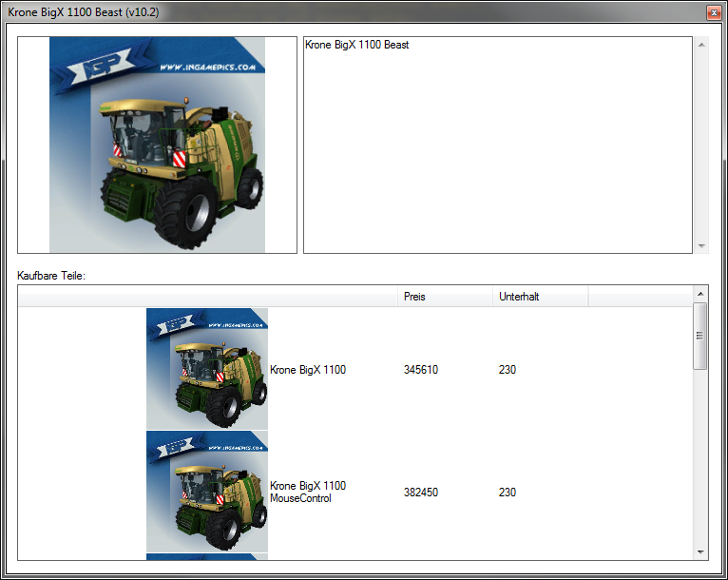Select the 'Krone BigX 1100 MouseControl' item name
728x580 pixels.
click(x=308, y=492)
